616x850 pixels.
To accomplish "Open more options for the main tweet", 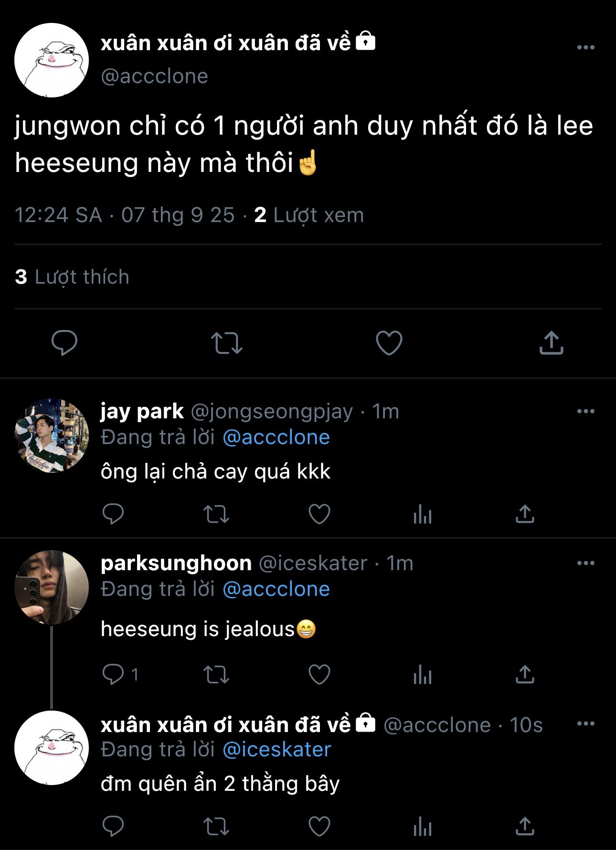I will tap(586, 47).
